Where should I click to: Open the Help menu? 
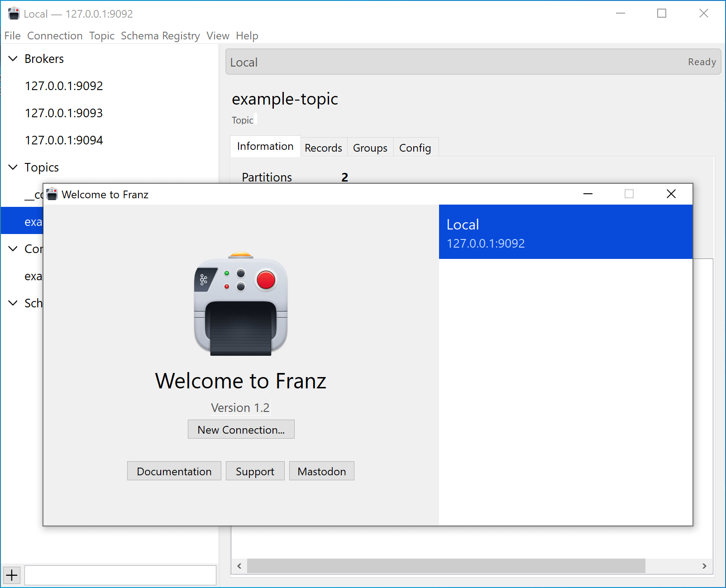pos(247,36)
